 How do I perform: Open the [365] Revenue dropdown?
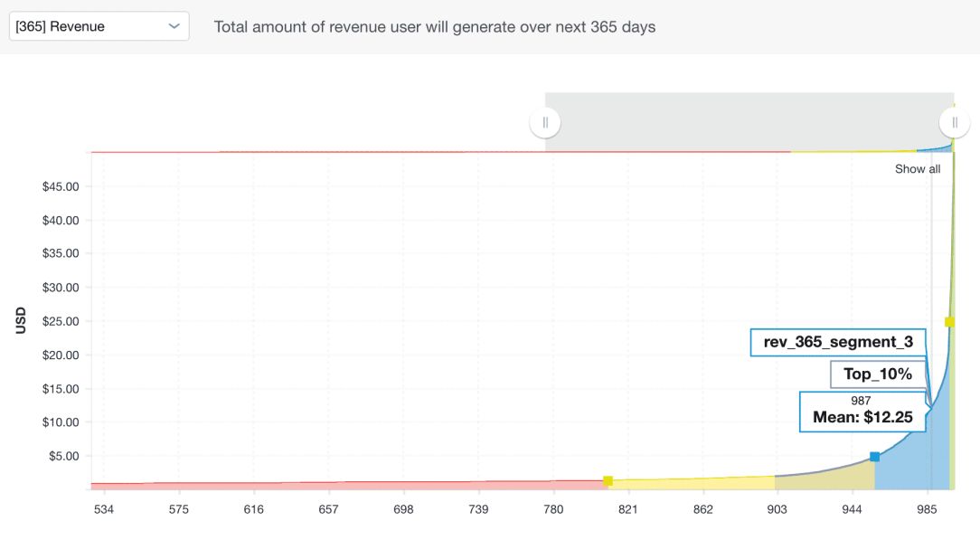coord(99,26)
